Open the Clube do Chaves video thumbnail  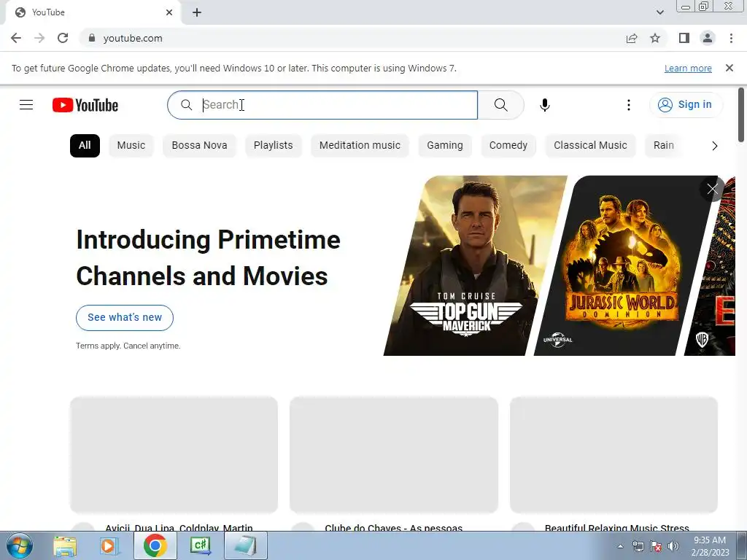click(x=394, y=455)
